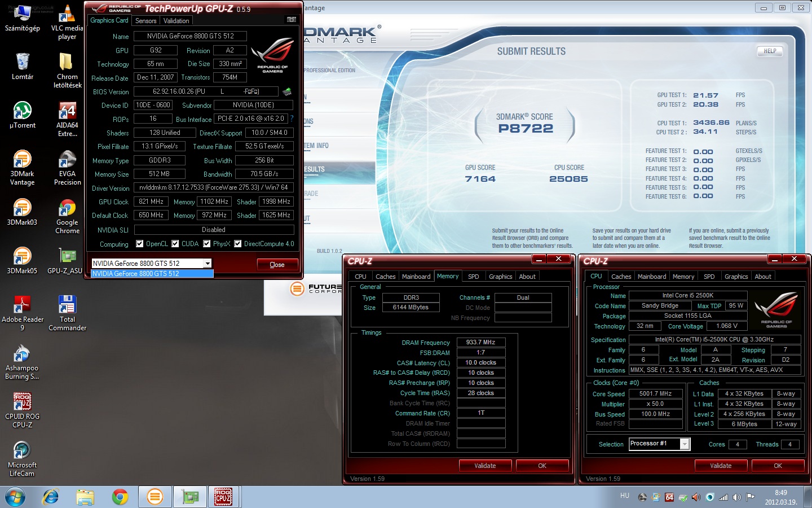The image size is (812, 508).
Task: Click the BIOS save chip icon in GPU-Z
Action: (x=287, y=91)
